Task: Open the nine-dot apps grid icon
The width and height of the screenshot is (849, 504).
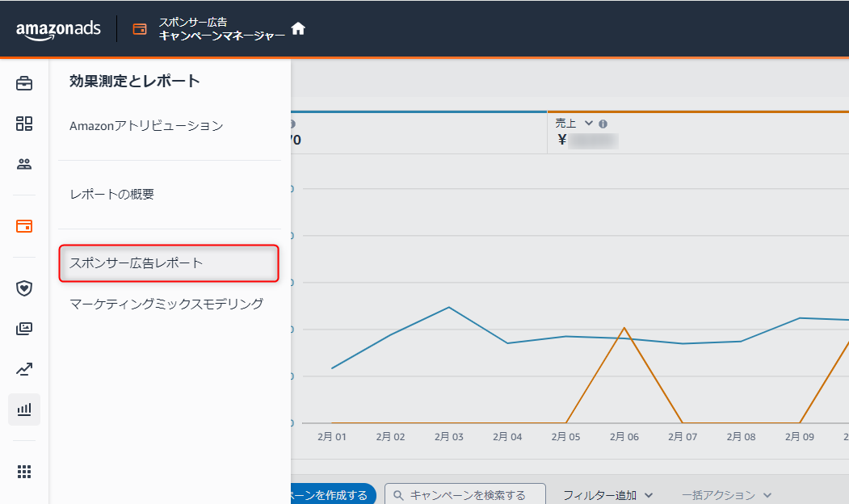Action: pyautogui.click(x=23, y=472)
